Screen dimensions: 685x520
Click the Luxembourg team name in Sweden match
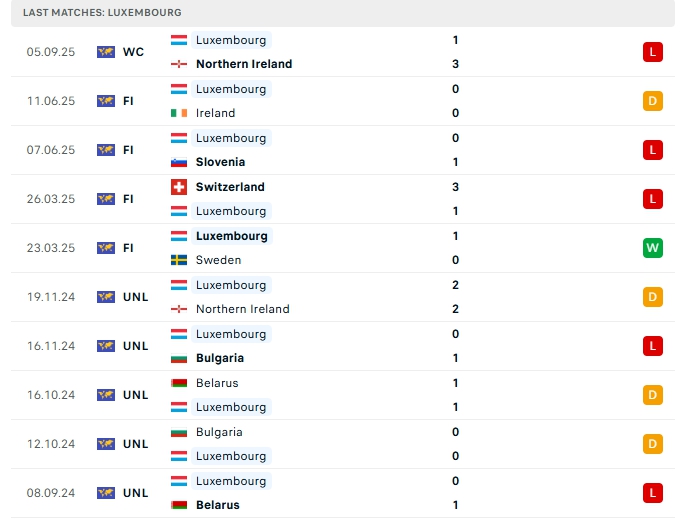(x=232, y=236)
